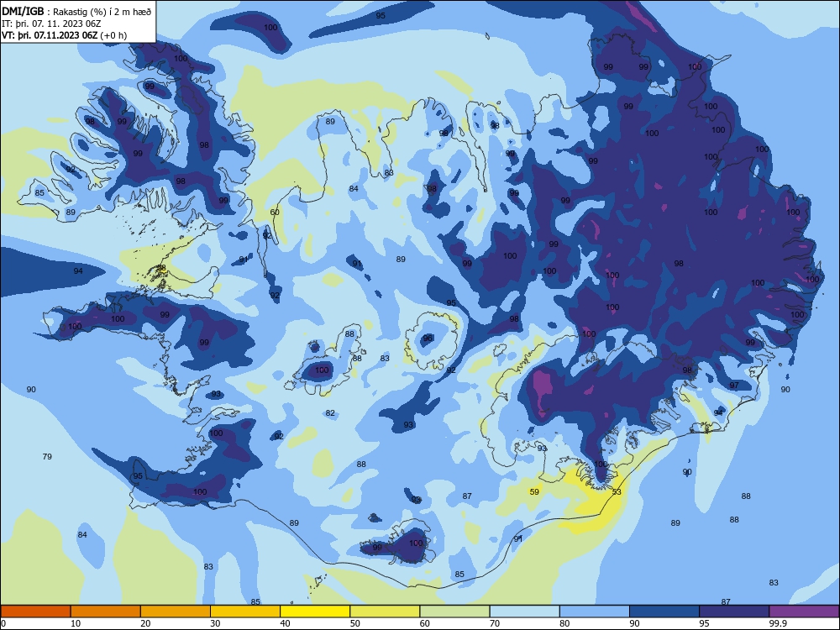The image size is (840, 630).
Task: Click the legend scale label "30"
Action: (215, 623)
